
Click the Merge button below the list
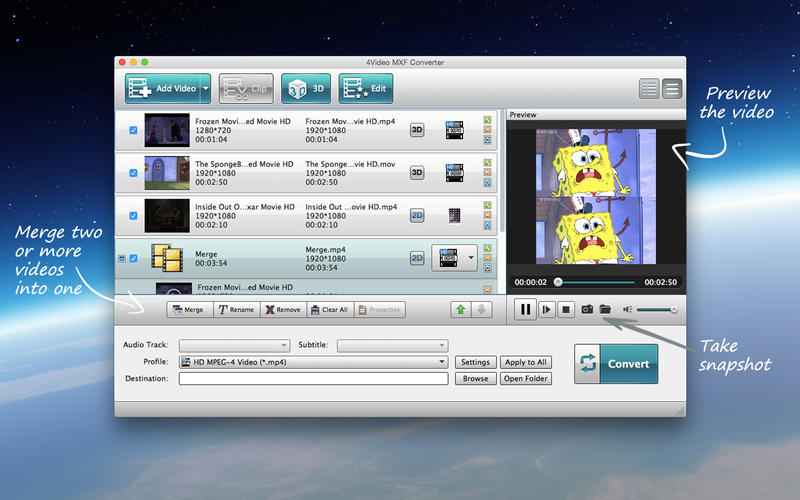point(190,310)
